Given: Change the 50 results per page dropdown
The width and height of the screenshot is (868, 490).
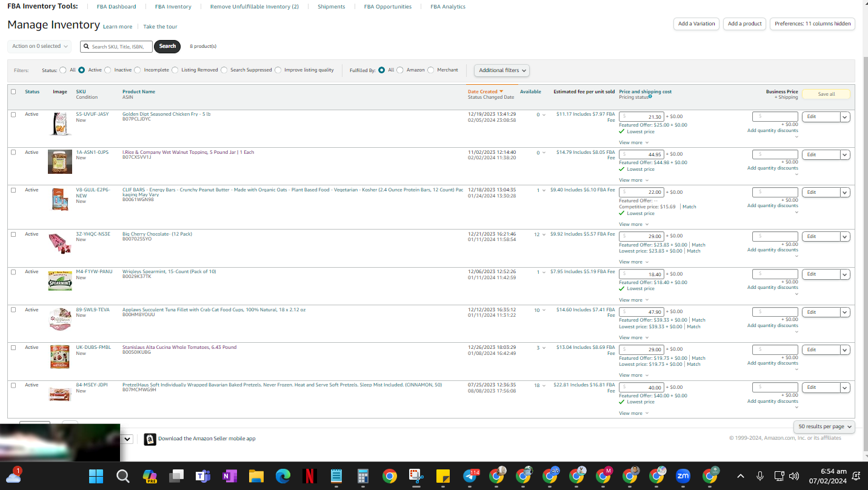Looking at the screenshot, I should pos(824,426).
